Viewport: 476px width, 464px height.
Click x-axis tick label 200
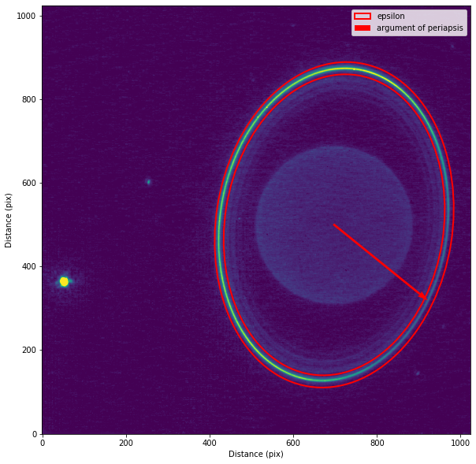126,443
